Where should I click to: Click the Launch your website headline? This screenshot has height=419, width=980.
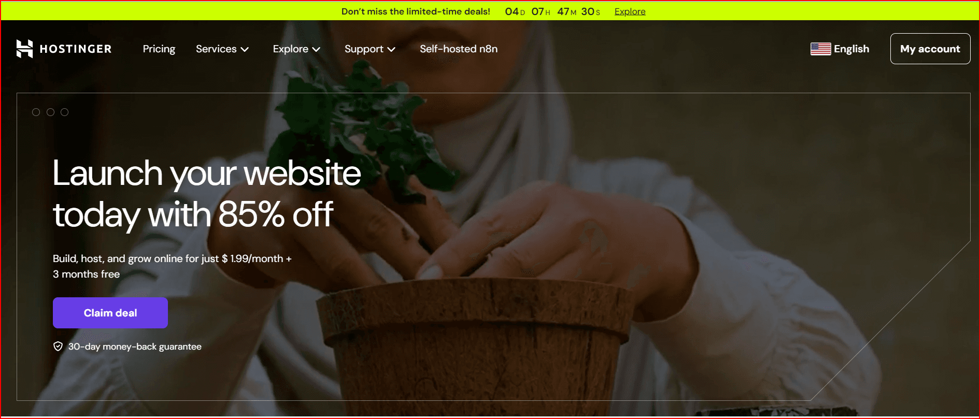point(207,194)
